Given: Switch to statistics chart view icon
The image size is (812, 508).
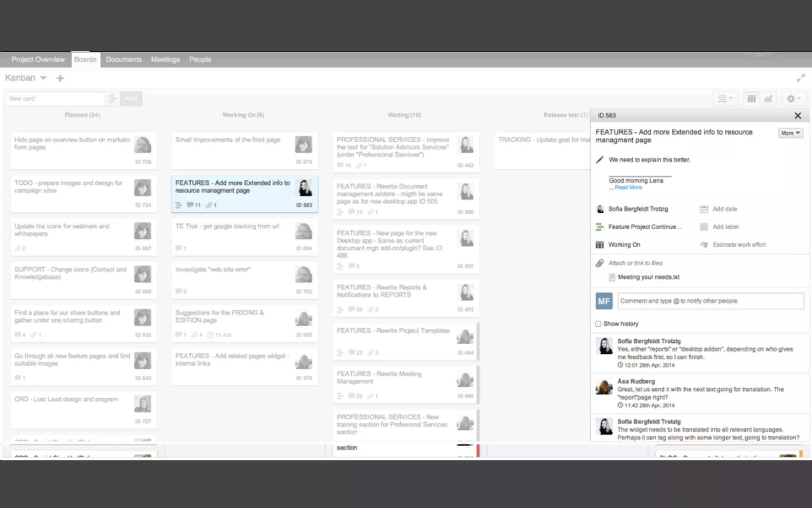Looking at the screenshot, I should pos(768,99).
